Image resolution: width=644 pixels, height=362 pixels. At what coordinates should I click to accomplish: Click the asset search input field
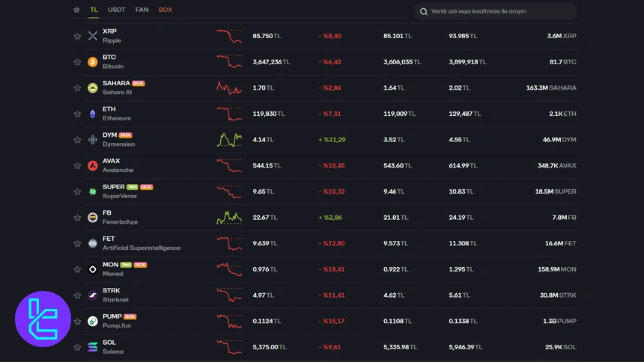498,11
